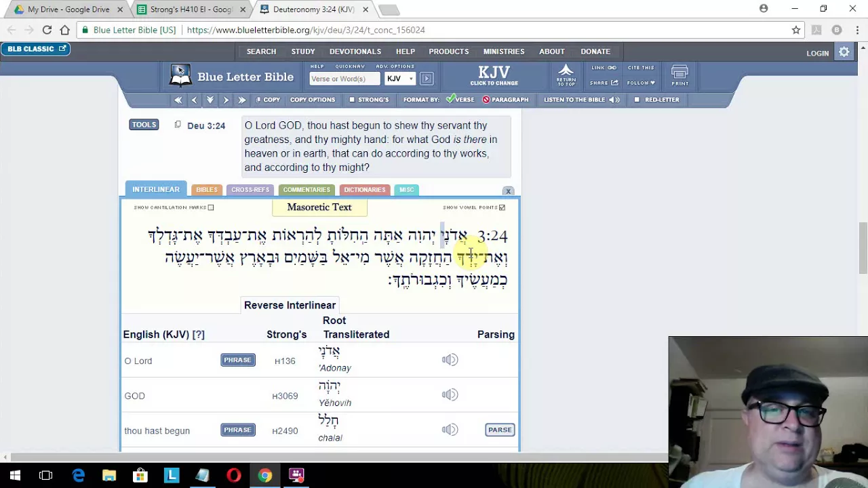The height and width of the screenshot is (488, 868).
Task: Bookmark this page star icon
Action: pyautogui.click(x=796, y=30)
